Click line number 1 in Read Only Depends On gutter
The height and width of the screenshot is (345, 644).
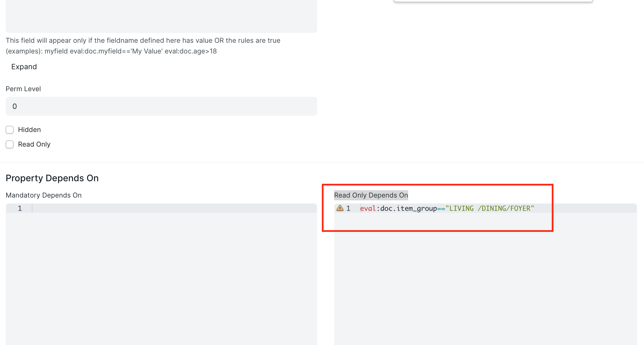(348, 208)
